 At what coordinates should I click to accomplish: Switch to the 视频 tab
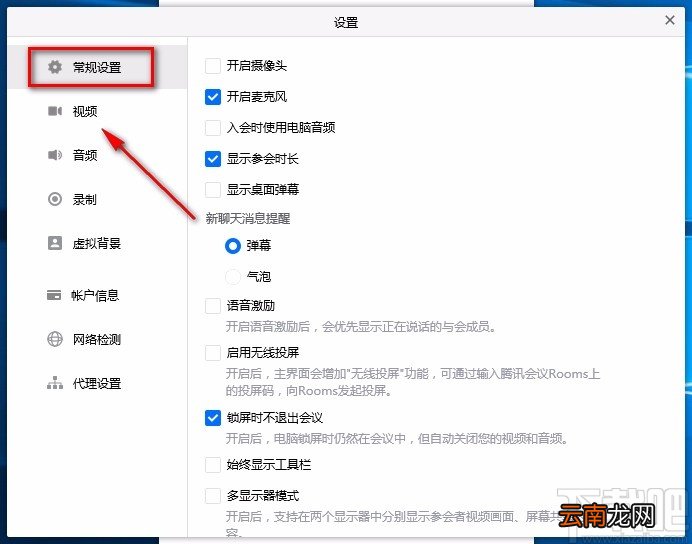tap(97, 111)
